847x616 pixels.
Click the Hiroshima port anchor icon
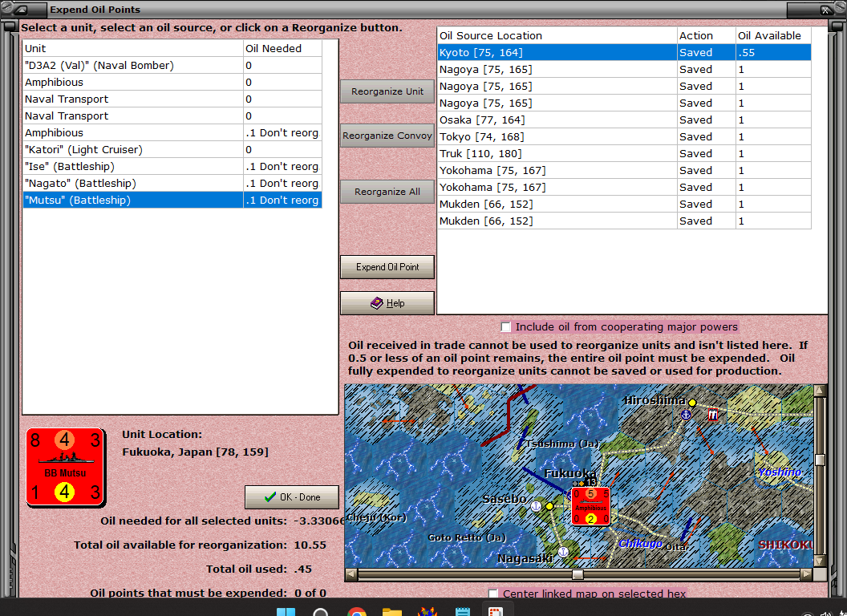pyautogui.click(x=686, y=415)
